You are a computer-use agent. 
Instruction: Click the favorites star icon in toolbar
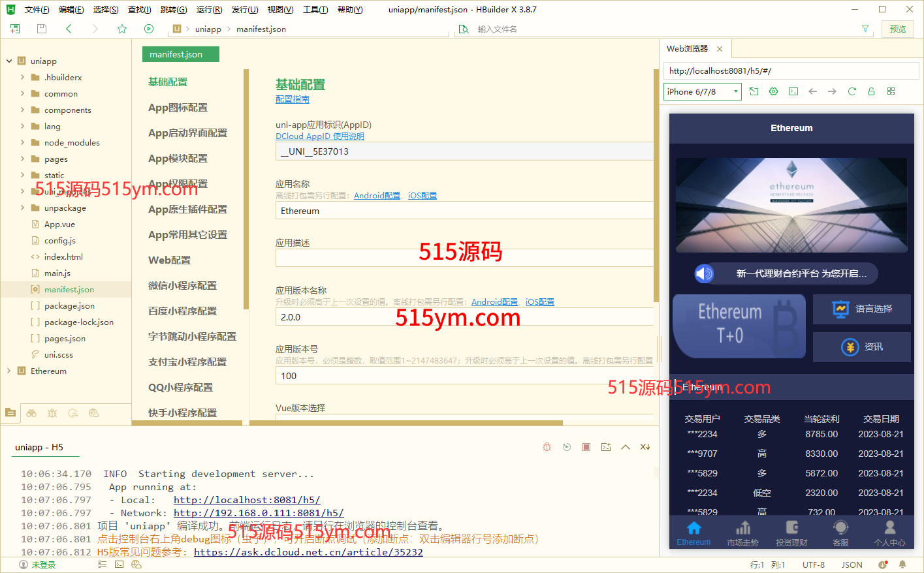click(x=122, y=29)
